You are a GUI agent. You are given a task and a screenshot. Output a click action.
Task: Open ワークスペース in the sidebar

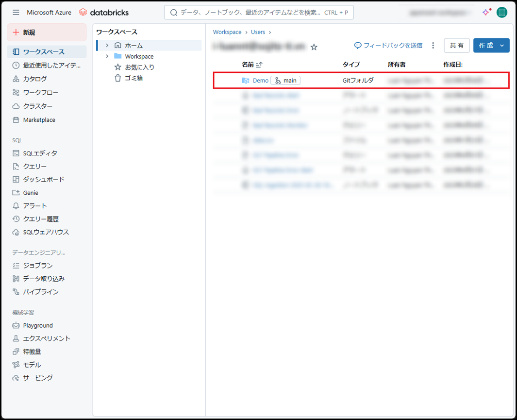(x=47, y=52)
